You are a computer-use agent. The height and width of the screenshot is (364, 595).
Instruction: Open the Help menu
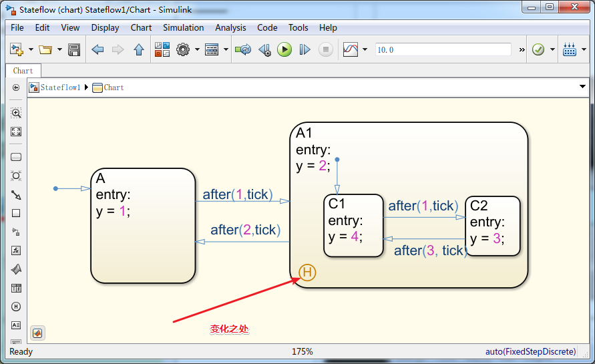pos(328,27)
